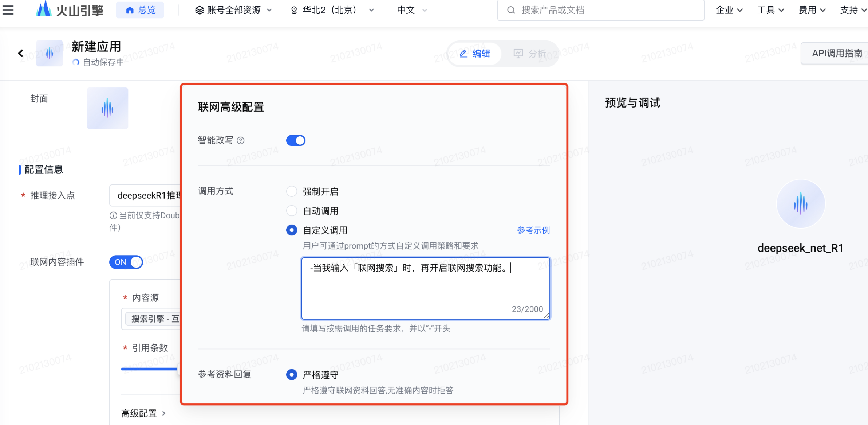Viewport: 868px width, 425px height.
Task: Click the deepseek_net_R1 preview avatar
Action: pos(800,204)
